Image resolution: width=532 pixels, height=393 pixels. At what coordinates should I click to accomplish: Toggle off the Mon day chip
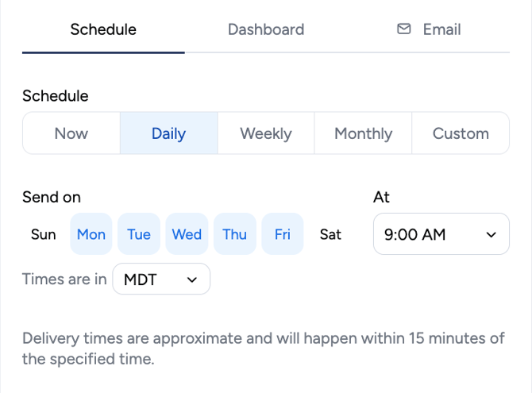coord(91,234)
